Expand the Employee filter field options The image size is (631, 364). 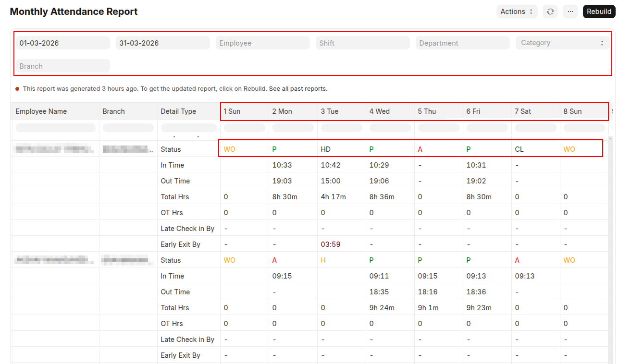(262, 43)
